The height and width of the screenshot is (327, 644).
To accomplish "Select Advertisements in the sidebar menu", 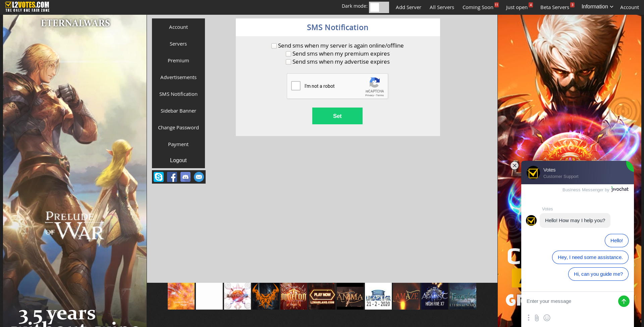I will 178,77.
